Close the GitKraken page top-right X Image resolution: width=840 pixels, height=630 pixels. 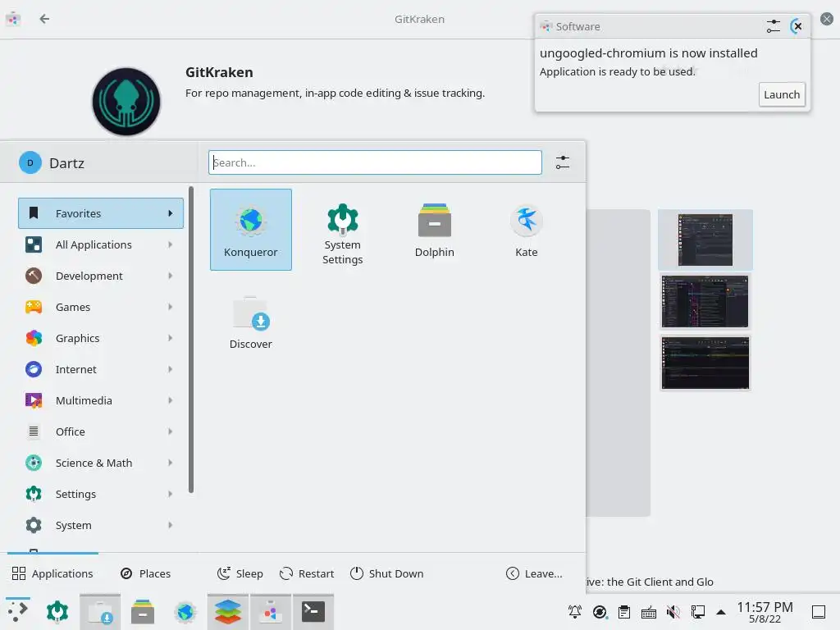827,19
